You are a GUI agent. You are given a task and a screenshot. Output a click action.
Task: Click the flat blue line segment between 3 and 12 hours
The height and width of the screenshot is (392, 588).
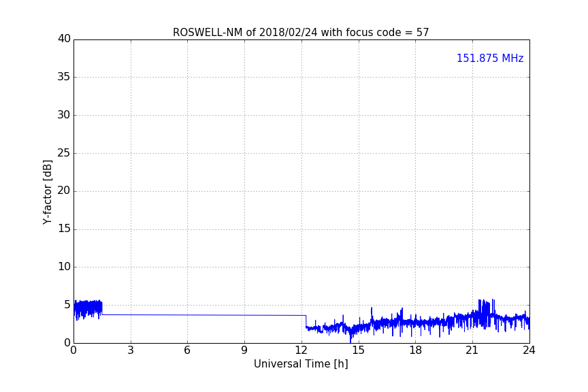coord(204,315)
